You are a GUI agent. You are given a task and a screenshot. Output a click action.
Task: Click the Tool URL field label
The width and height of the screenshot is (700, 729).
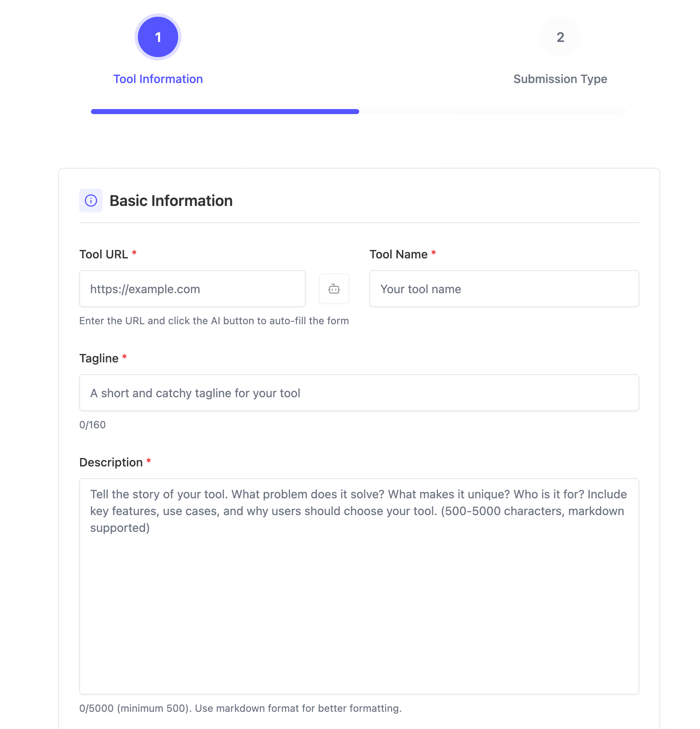click(x=104, y=254)
